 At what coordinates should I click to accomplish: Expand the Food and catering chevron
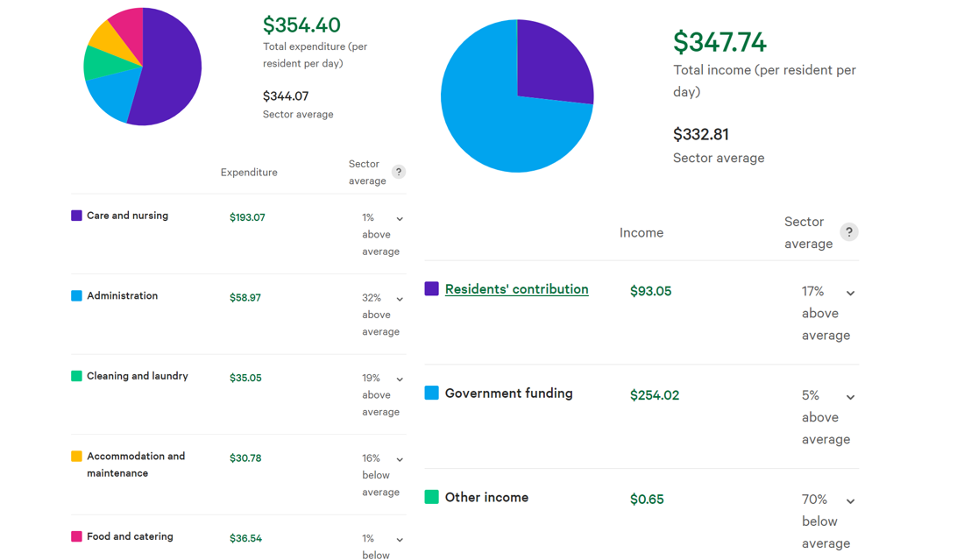pyautogui.click(x=400, y=540)
